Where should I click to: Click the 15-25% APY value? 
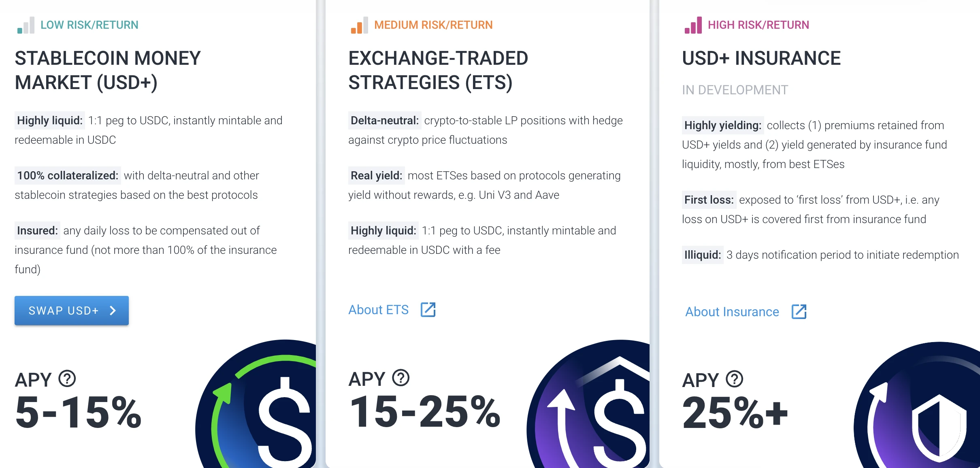[x=424, y=412]
